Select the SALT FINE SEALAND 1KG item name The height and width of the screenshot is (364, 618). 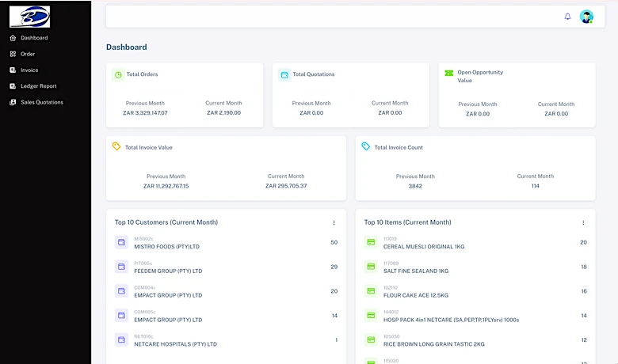tap(416, 271)
